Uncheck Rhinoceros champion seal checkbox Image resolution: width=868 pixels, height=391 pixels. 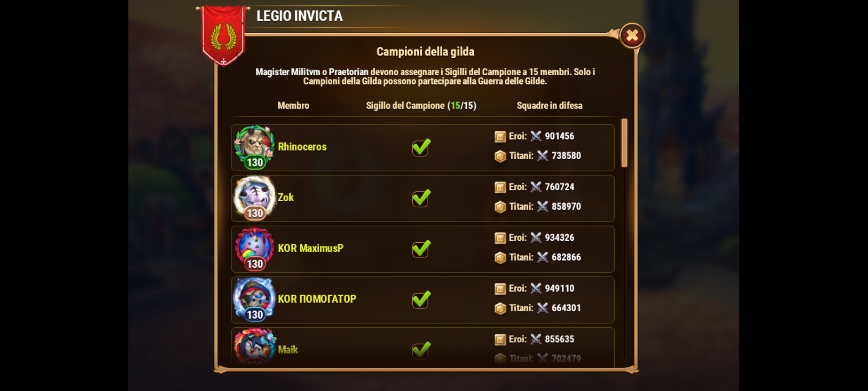(421, 147)
